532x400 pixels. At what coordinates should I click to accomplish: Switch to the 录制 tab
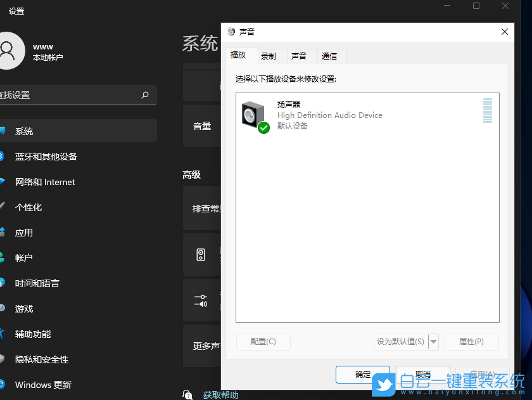click(x=269, y=56)
